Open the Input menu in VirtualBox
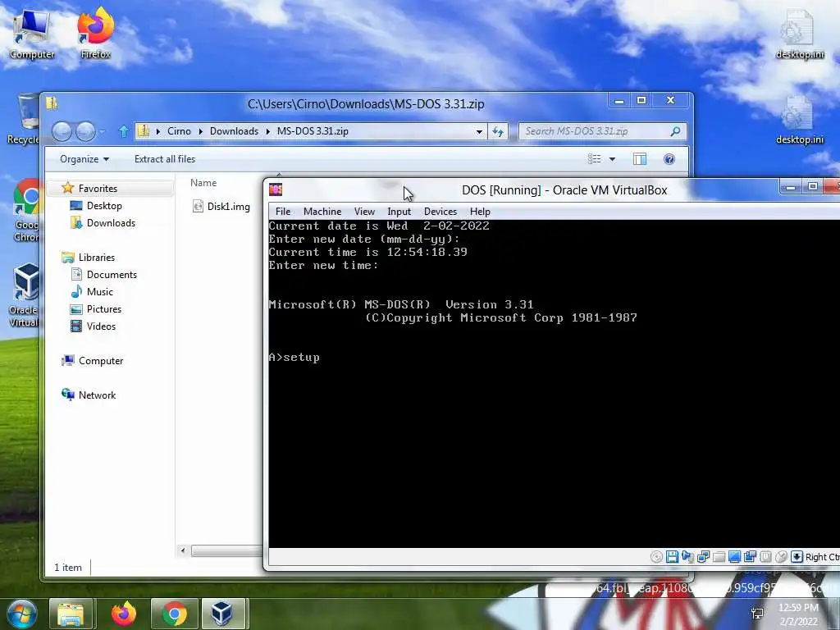840x630 pixels. coord(399,212)
